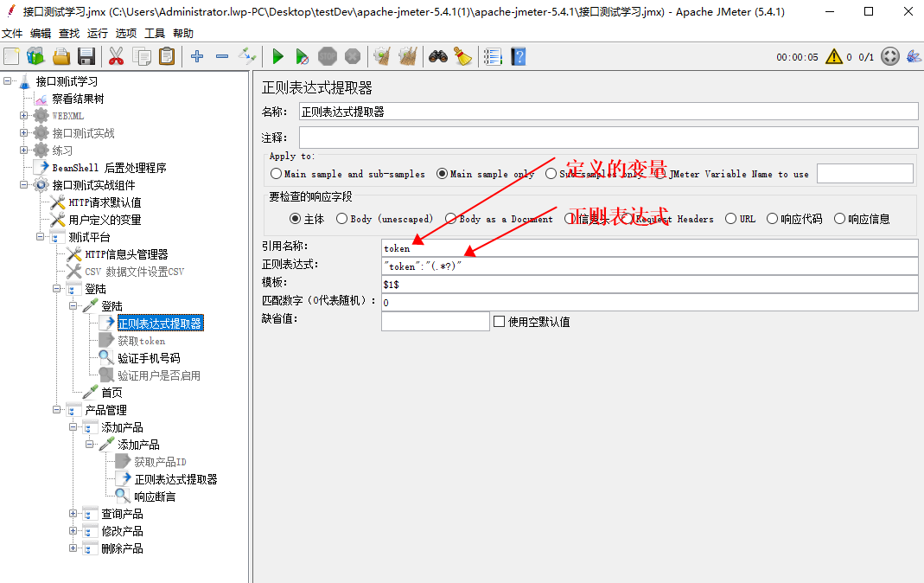This screenshot has height=583, width=924.
Task: Click the yellow warning log icon
Action: pyautogui.click(x=834, y=56)
